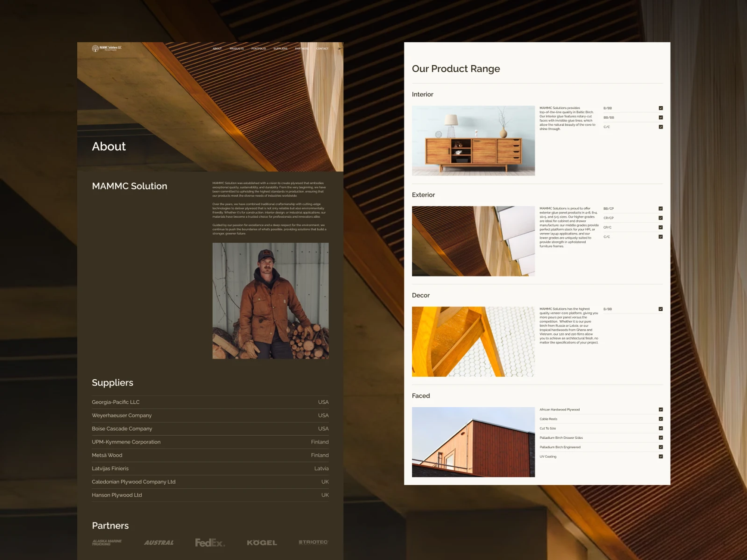This screenshot has width=747, height=560.
Task: Select the Weyerhaeuser Company supplier row
Action: click(210, 416)
